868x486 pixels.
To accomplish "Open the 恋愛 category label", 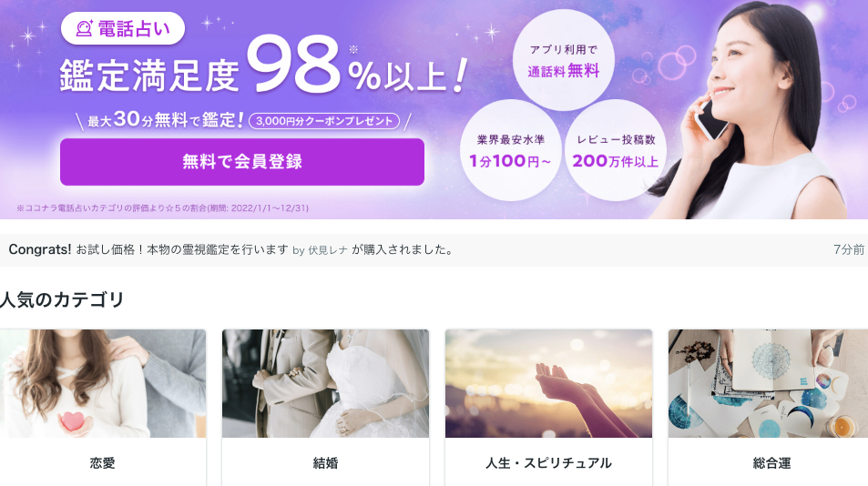I will 102,462.
